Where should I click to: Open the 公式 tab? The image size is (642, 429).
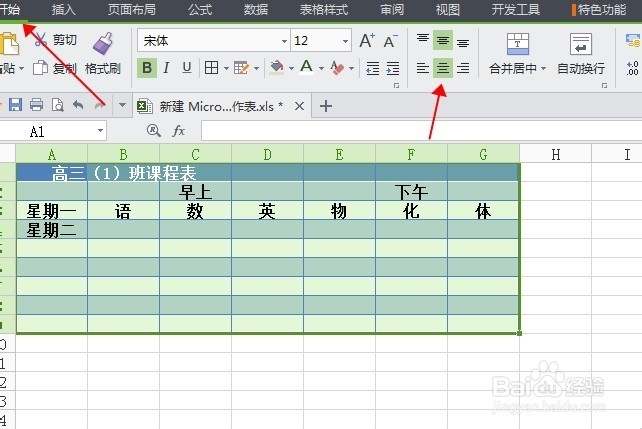200,9
